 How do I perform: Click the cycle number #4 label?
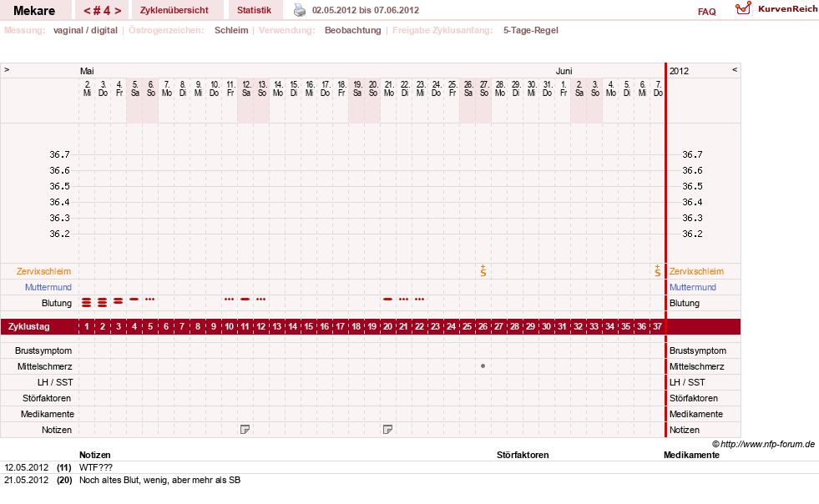click(x=103, y=11)
